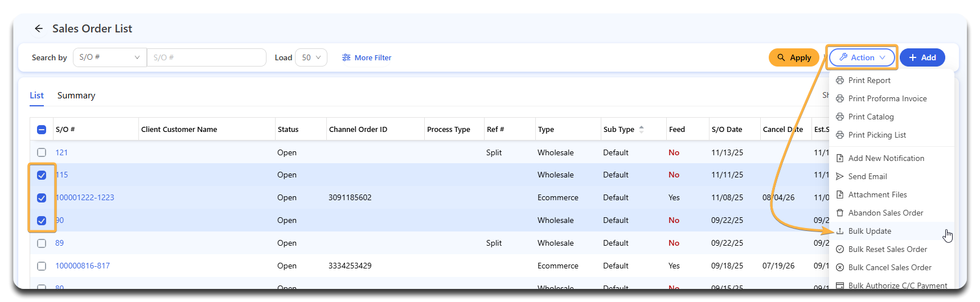The height and width of the screenshot is (302, 980).
Task: Check the checkbox for order 121
Action: click(x=42, y=152)
